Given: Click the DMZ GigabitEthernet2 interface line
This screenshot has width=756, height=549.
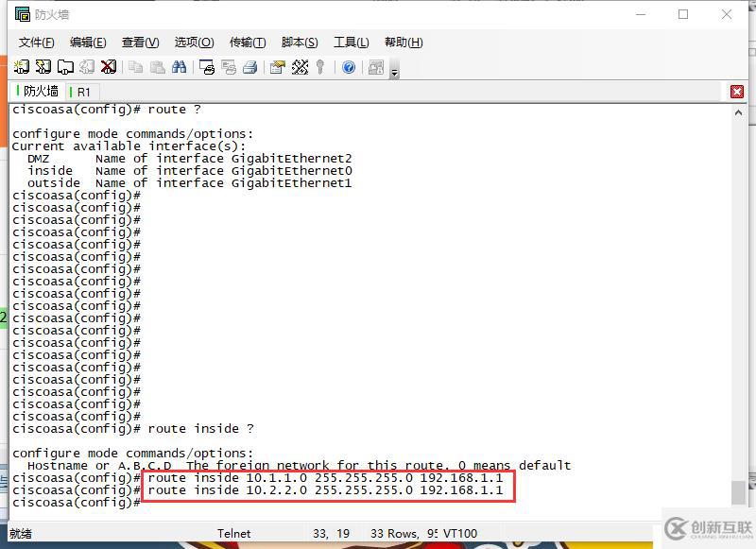Looking at the screenshot, I should pos(190,159).
